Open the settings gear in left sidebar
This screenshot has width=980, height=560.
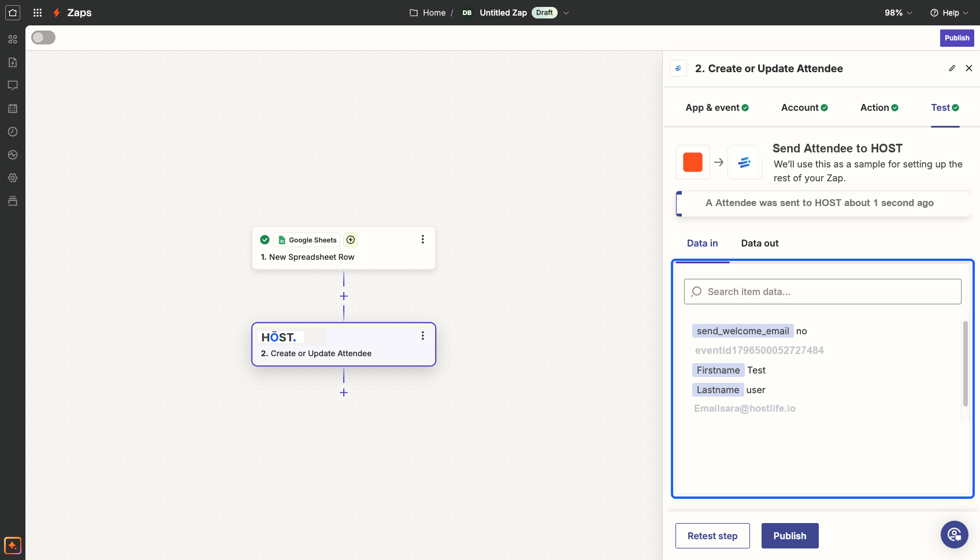click(x=13, y=178)
